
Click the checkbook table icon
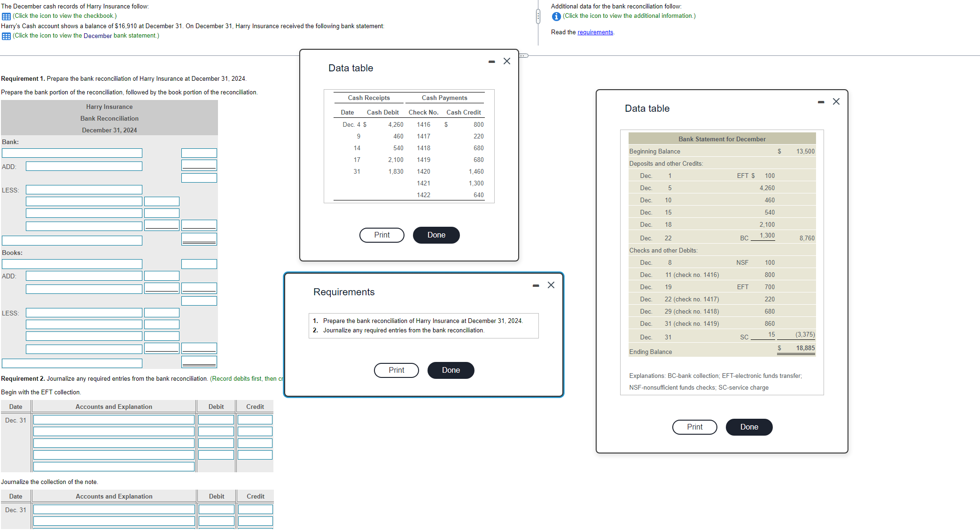coord(6,16)
